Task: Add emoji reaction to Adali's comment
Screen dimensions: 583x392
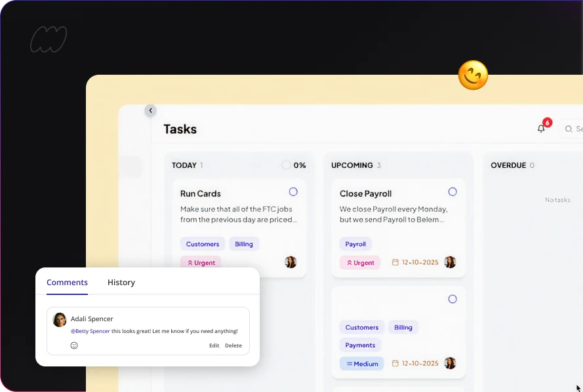Action: point(74,345)
